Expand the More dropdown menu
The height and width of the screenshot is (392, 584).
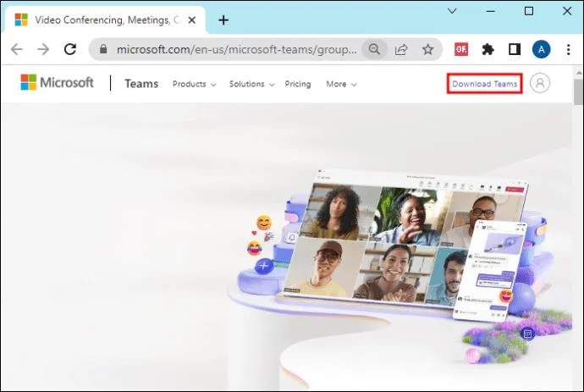[341, 84]
